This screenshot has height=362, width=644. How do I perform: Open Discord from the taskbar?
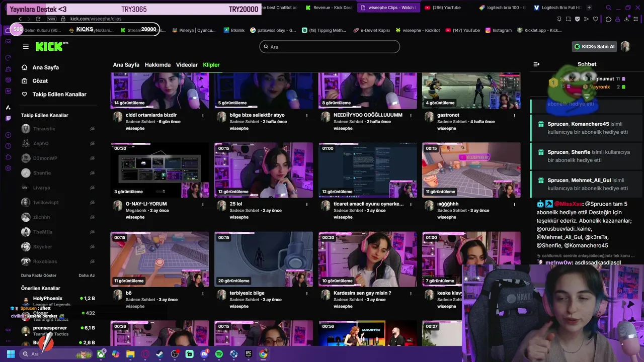tap(204, 354)
